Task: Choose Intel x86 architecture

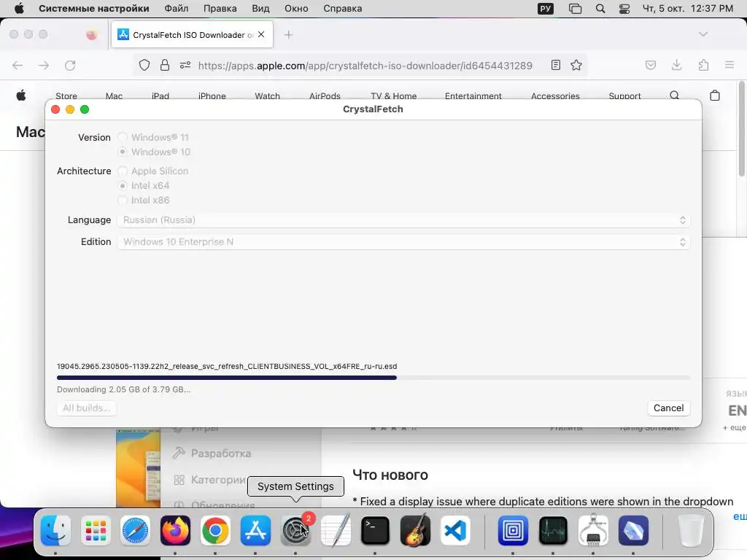Action: [x=123, y=200]
